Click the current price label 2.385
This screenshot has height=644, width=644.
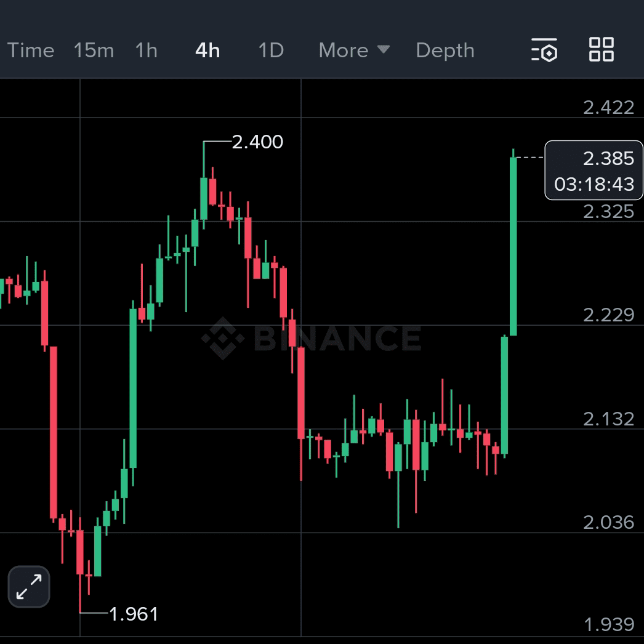point(608,159)
